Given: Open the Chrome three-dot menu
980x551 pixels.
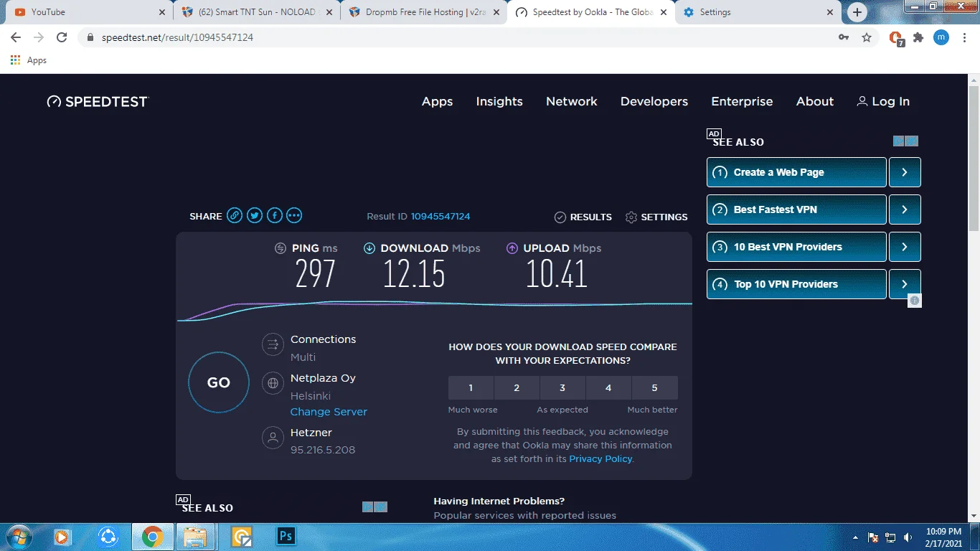Looking at the screenshot, I should point(963,37).
